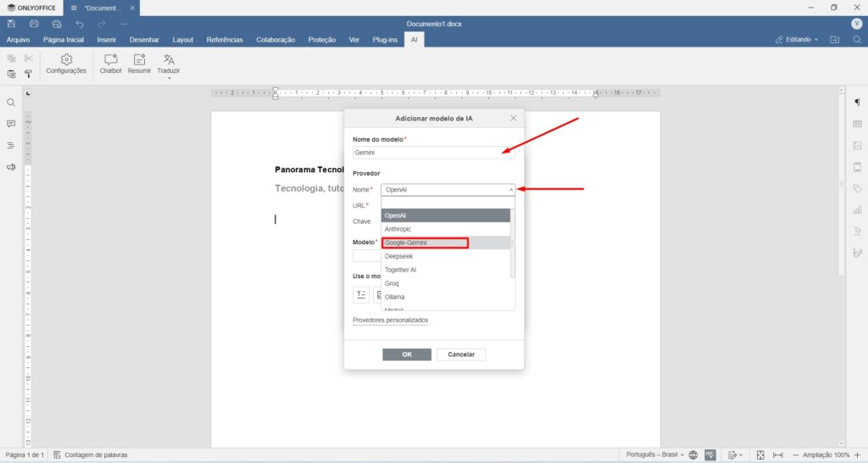Image resolution: width=868 pixels, height=463 pixels.
Task: Open Provedores personalizados link
Action: (390, 320)
